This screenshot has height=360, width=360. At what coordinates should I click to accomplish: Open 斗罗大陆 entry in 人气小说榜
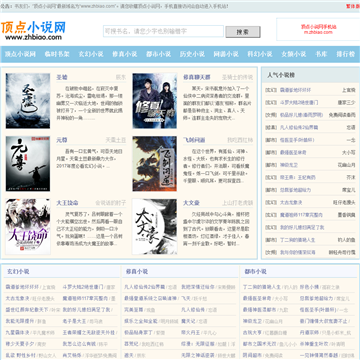[299, 103]
